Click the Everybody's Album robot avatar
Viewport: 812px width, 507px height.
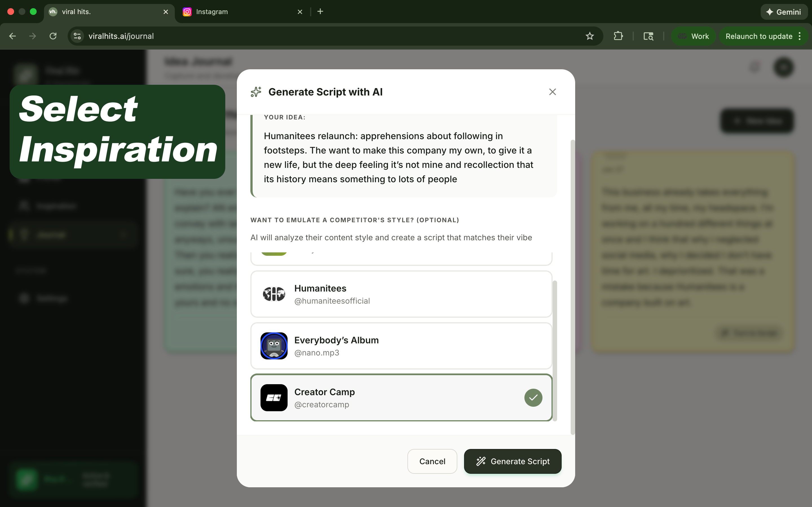pyautogui.click(x=273, y=346)
